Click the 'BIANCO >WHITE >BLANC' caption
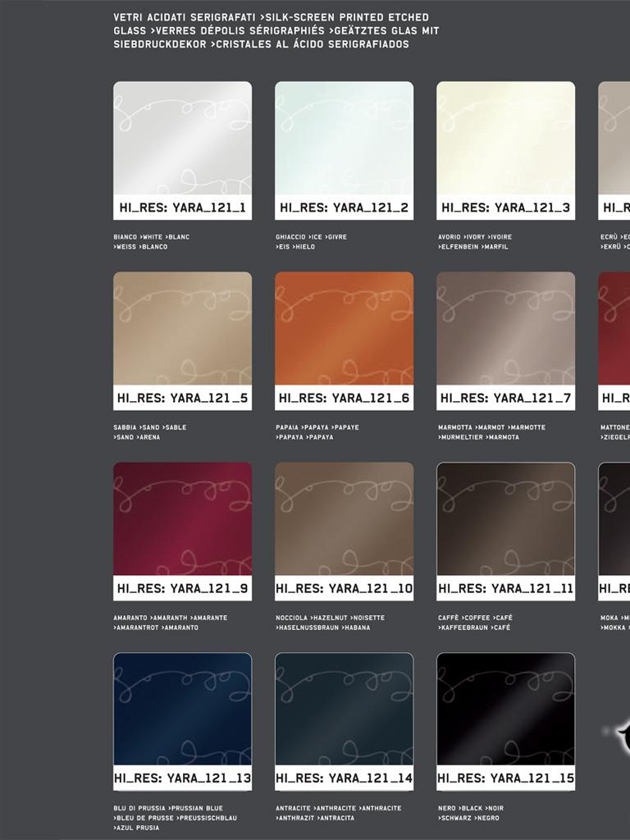 click(x=152, y=237)
